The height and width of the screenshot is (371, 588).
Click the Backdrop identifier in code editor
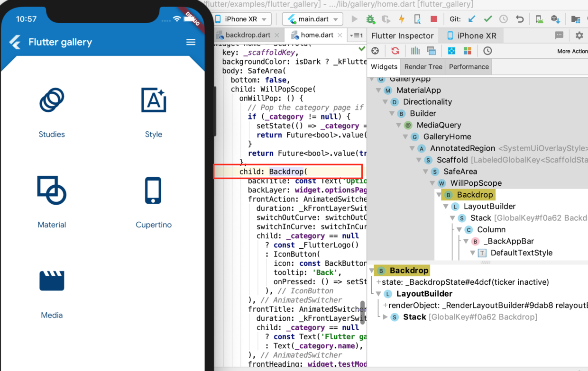(286, 172)
